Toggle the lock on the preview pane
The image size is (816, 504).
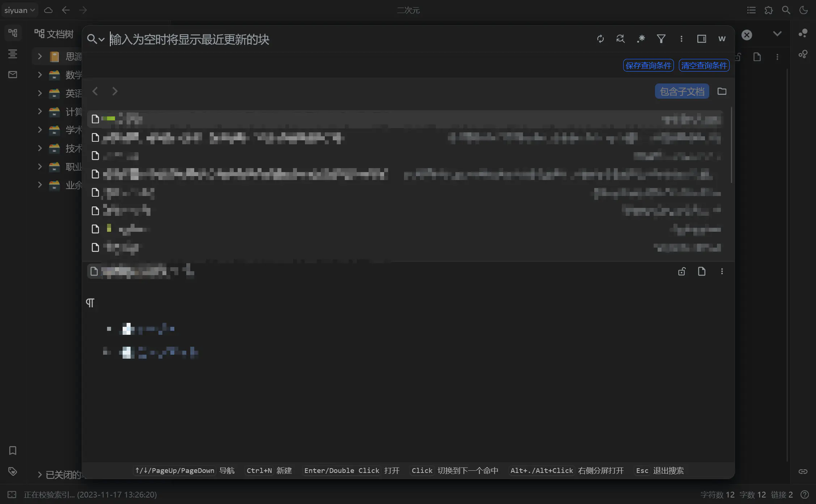(x=682, y=271)
